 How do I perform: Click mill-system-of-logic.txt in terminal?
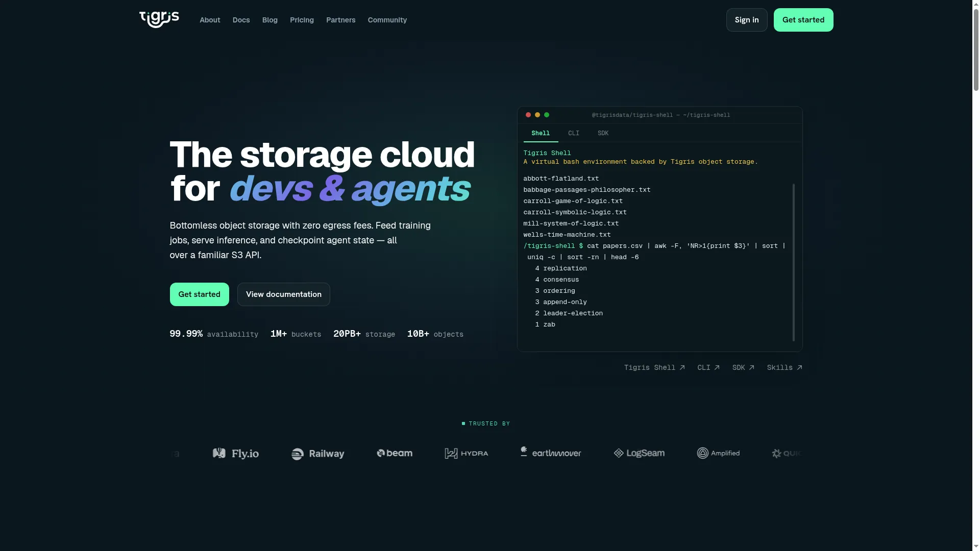point(571,223)
